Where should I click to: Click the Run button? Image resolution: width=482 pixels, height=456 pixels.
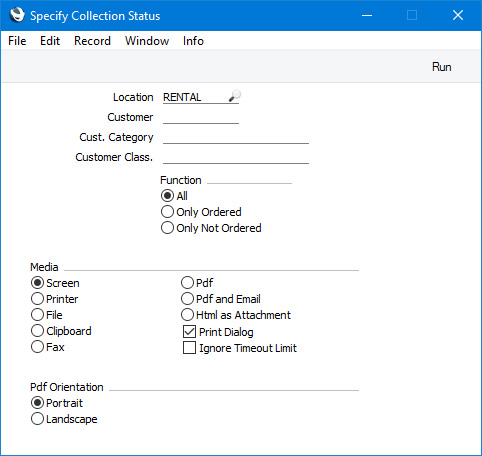tap(441, 67)
